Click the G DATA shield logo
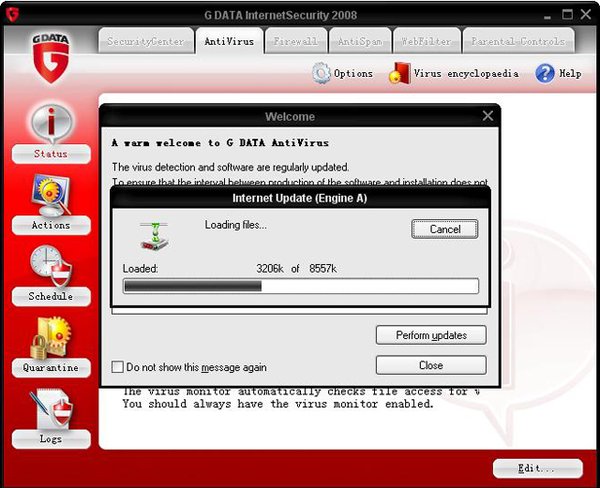The image size is (600, 488). 50,57
